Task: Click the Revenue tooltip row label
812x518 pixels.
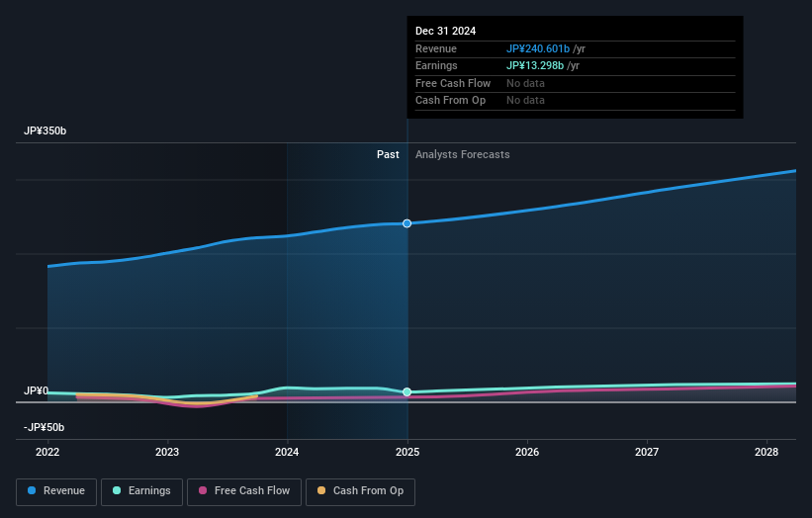Action: [436, 48]
